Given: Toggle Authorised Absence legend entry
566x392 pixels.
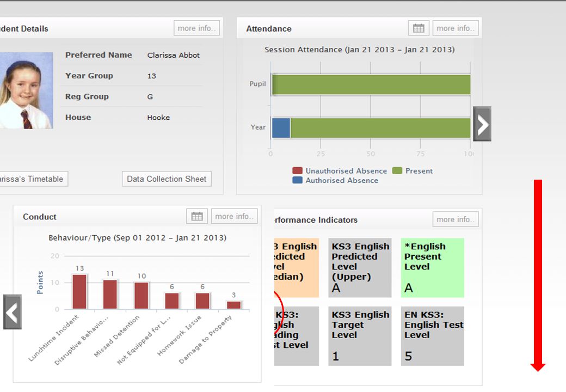Looking at the screenshot, I should click(x=335, y=180).
